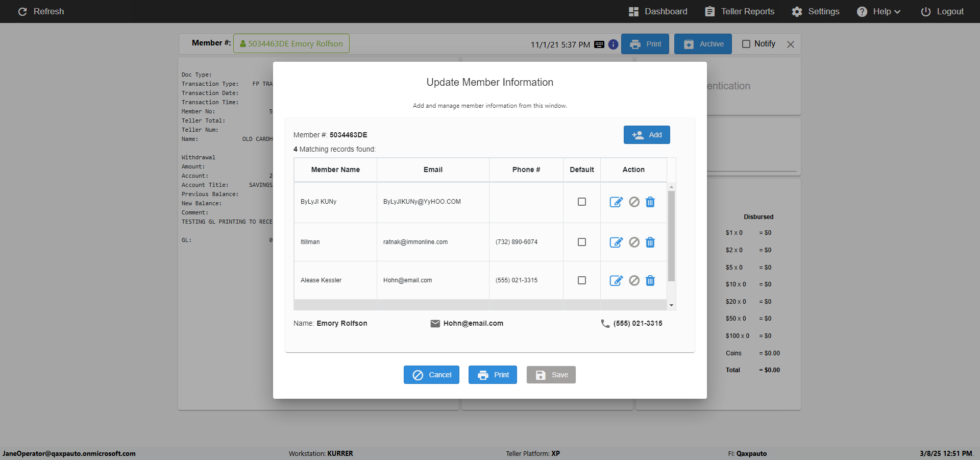Viewport: 980px width, 460px height.
Task: Click the member table scrollbar thumb
Action: pyautogui.click(x=671, y=236)
